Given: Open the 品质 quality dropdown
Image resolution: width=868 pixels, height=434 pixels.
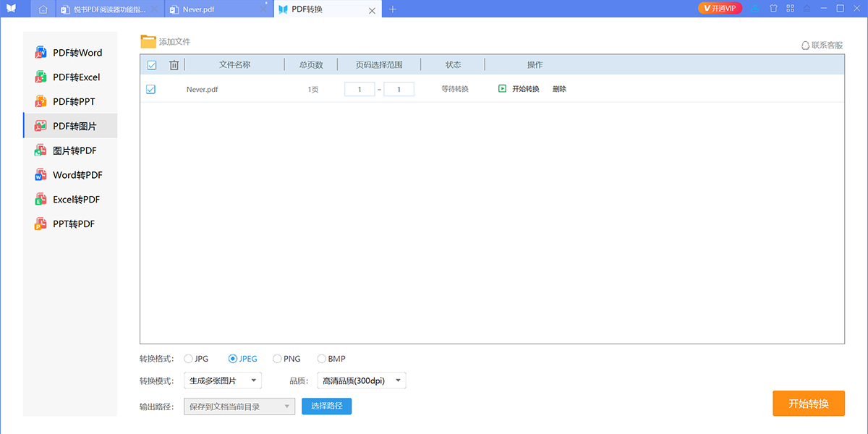Looking at the screenshot, I should pyautogui.click(x=362, y=380).
